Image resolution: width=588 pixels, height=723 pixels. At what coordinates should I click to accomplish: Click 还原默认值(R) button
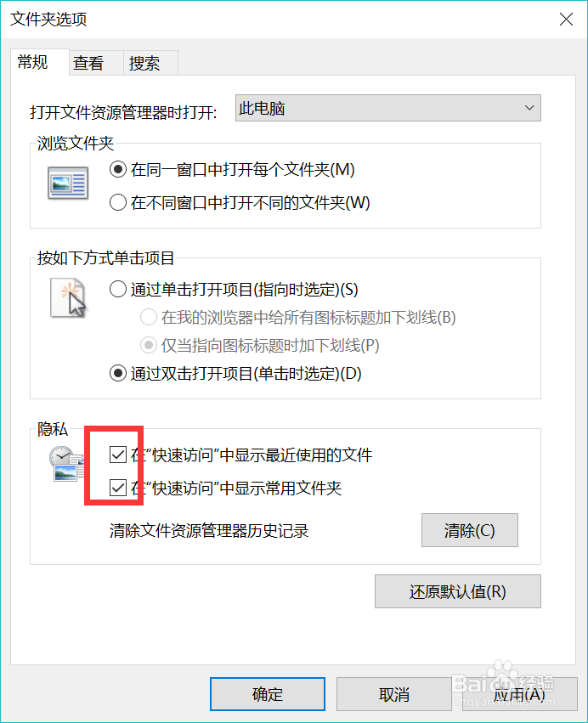(457, 591)
